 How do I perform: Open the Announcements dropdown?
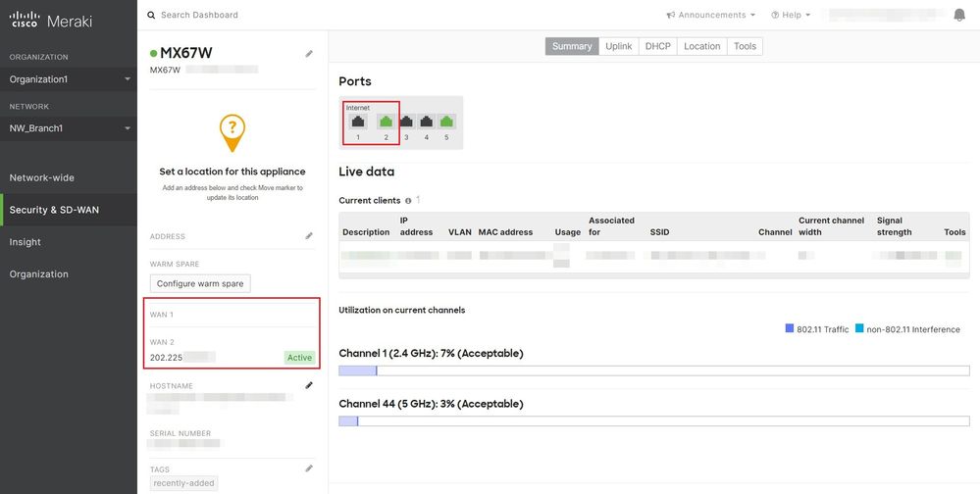point(711,15)
